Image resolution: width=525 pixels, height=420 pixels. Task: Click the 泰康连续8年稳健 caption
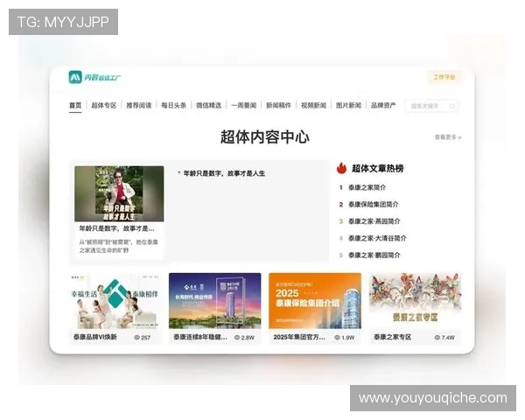pyautogui.click(x=200, y=337)
